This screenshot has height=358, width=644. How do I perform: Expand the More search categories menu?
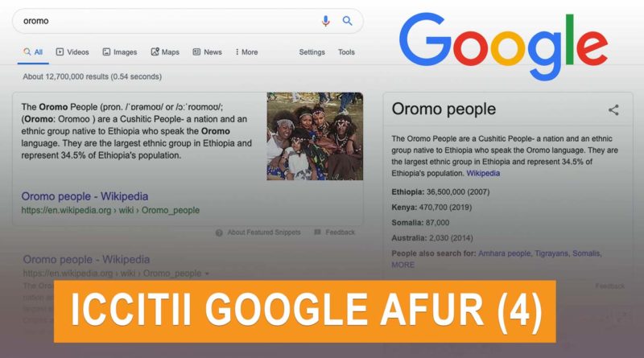246,52
